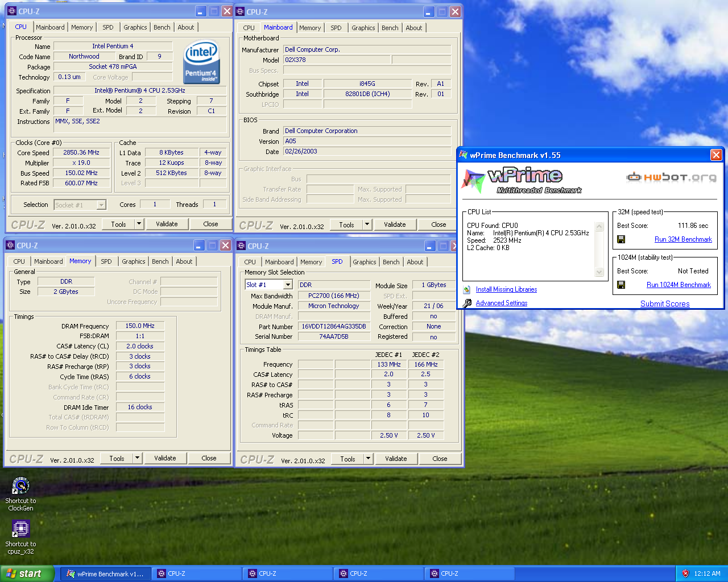Click Tools button in Memory window
Image resolution: width=728 pixels, height=582 pixels.
(x=117, y=458)
